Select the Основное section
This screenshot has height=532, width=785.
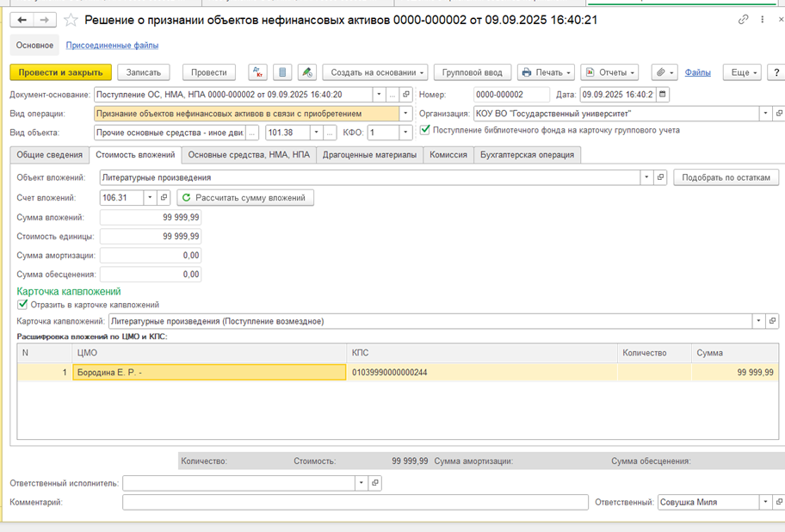coord(34,45)
